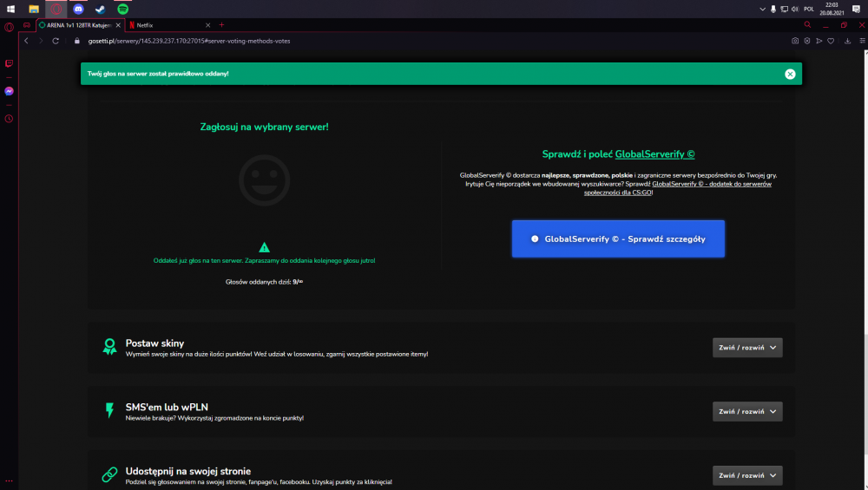Open network status icon in tray
This screenshot has height=490, width=868.
point(784,9)
